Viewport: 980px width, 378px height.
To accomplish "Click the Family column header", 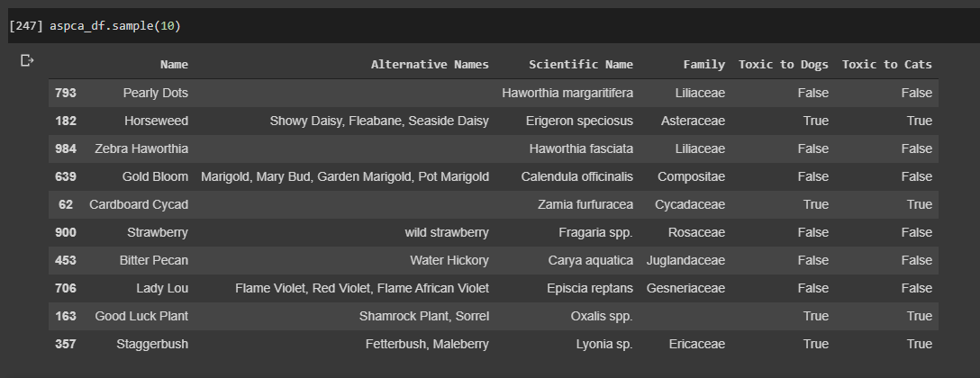I will 703,65.
